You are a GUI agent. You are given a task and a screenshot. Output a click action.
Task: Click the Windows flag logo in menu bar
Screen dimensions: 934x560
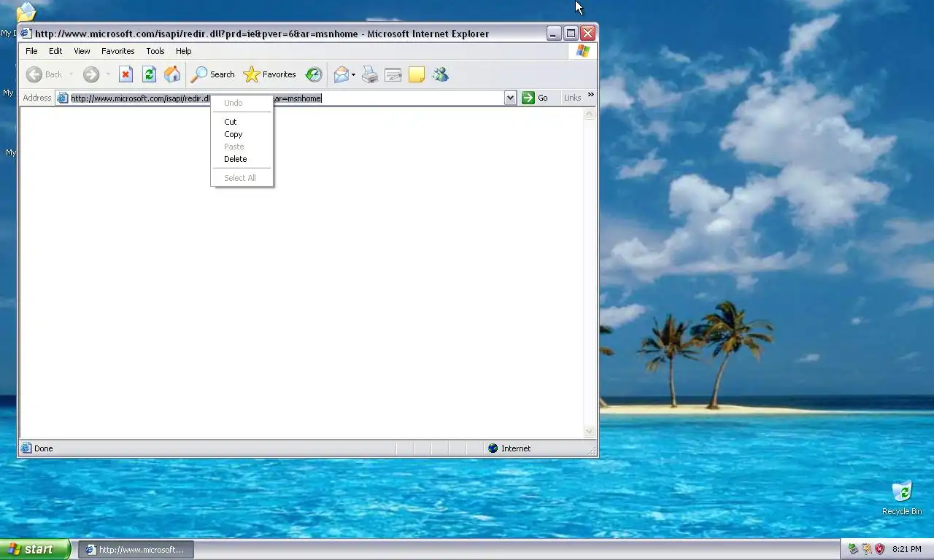(582, 51)
